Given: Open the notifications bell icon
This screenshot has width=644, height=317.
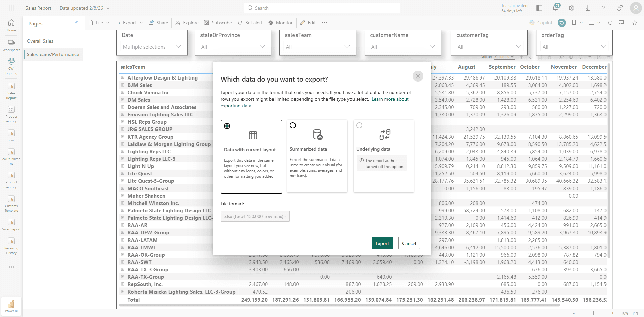Looking at the screenshot, I should pyautogui.click(x=555, y=8).
